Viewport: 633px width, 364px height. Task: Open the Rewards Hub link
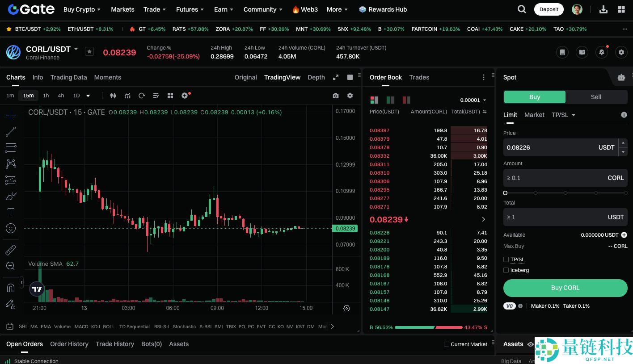tap(383, 9)
